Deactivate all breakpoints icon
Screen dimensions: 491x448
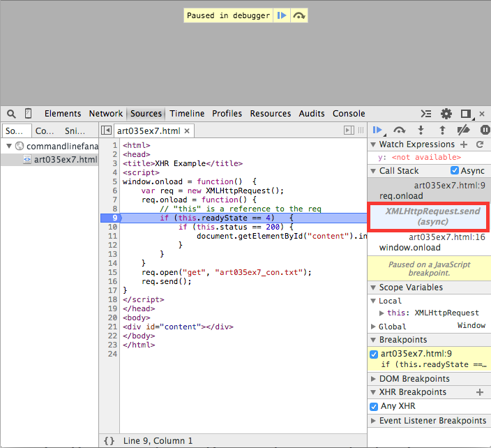click(x=463, y=130)
